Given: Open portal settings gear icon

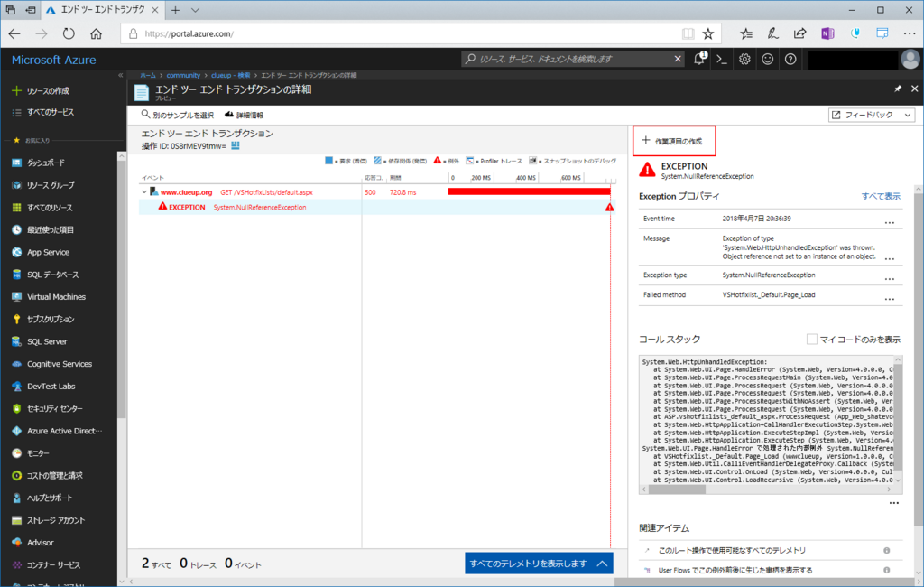Looking at the screenshot, I should click(x=744, y=59).
